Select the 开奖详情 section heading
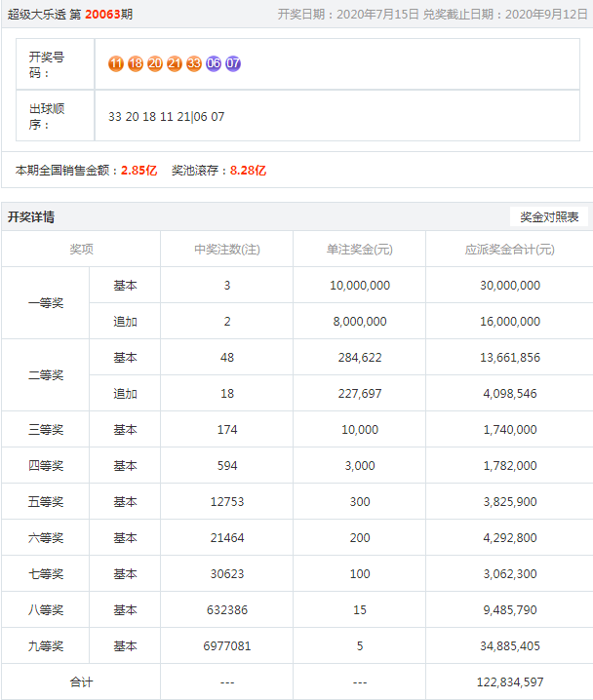 tap(31, 217)
